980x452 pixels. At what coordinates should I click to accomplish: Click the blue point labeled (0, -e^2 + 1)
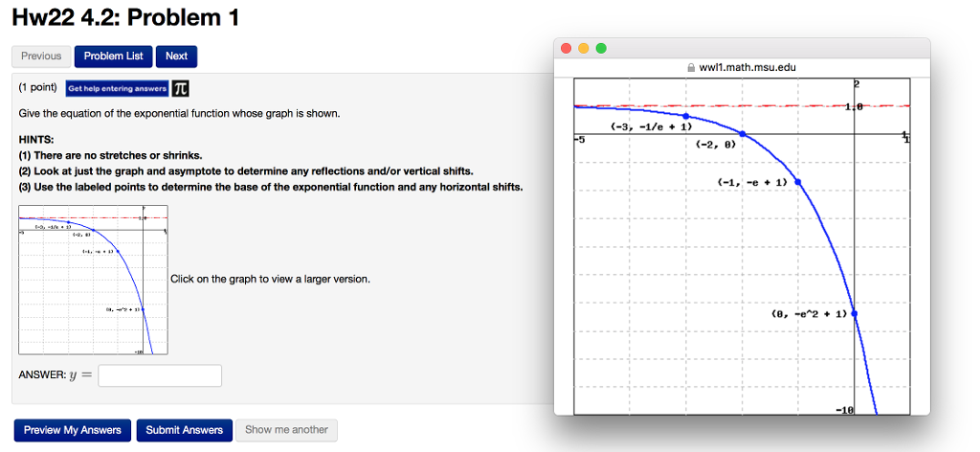[854, 313]
